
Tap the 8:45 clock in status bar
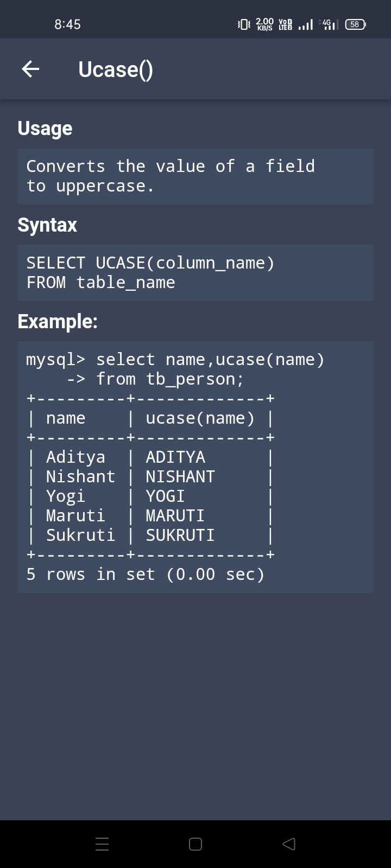click(x=67, y=24)
